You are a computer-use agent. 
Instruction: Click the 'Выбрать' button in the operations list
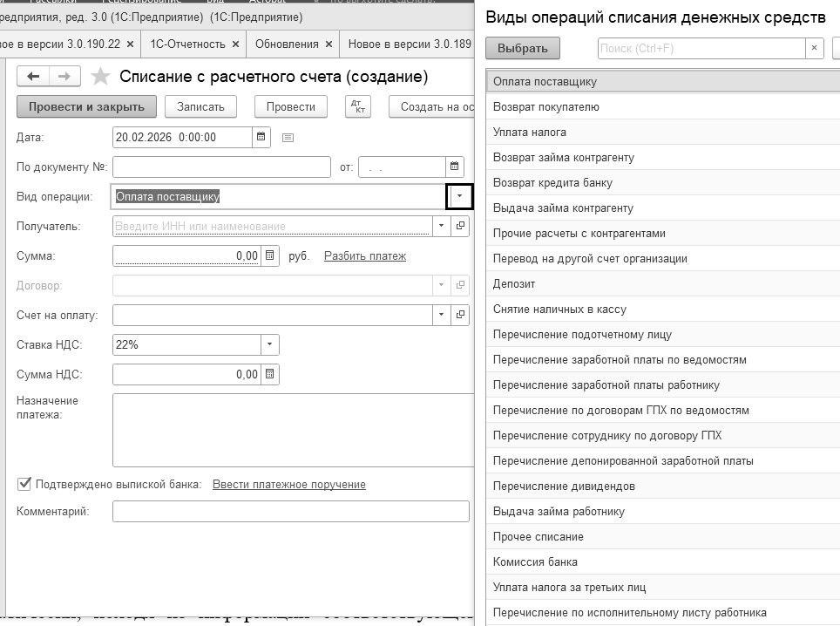click(x=522, y=48)
